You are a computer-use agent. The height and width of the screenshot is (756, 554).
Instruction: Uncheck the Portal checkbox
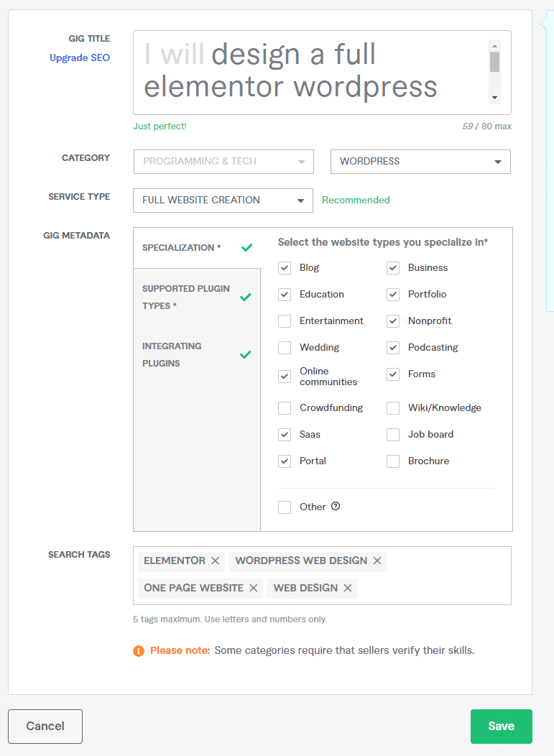[x=285, y=461]
